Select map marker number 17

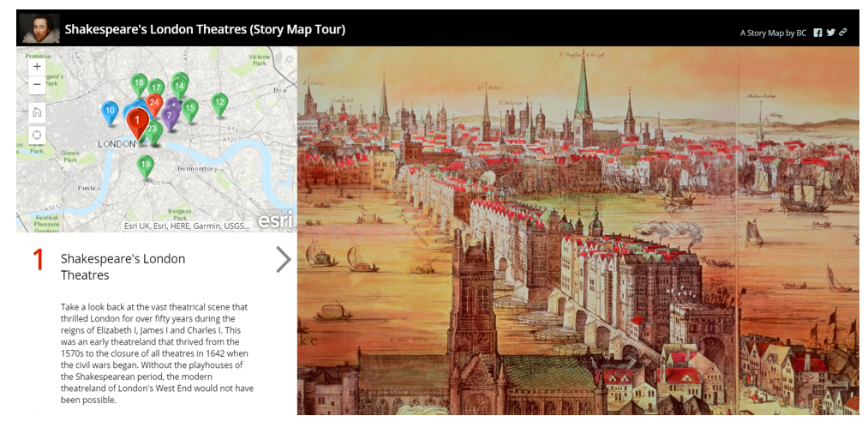pyautogui.click(x=156, y=87)
